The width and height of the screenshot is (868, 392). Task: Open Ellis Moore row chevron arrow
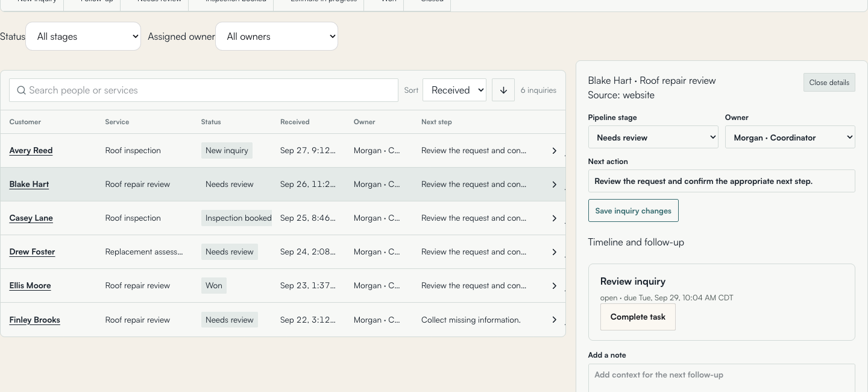click(x=555, y=286)
